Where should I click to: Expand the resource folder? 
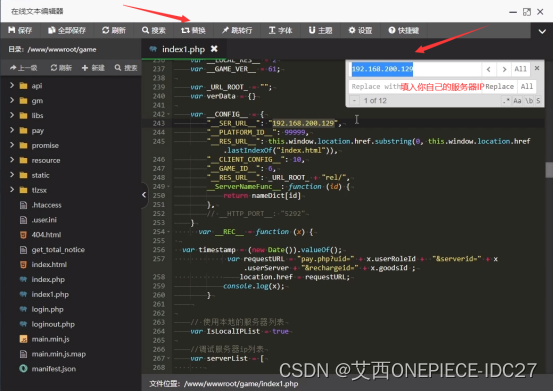pyautogui.click(x=12, y=160)
